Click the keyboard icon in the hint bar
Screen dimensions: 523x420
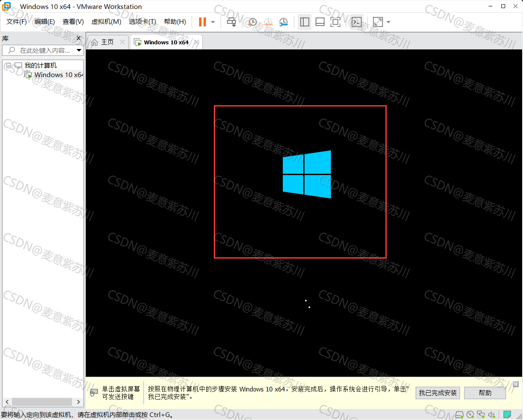(x=94, y=393)
